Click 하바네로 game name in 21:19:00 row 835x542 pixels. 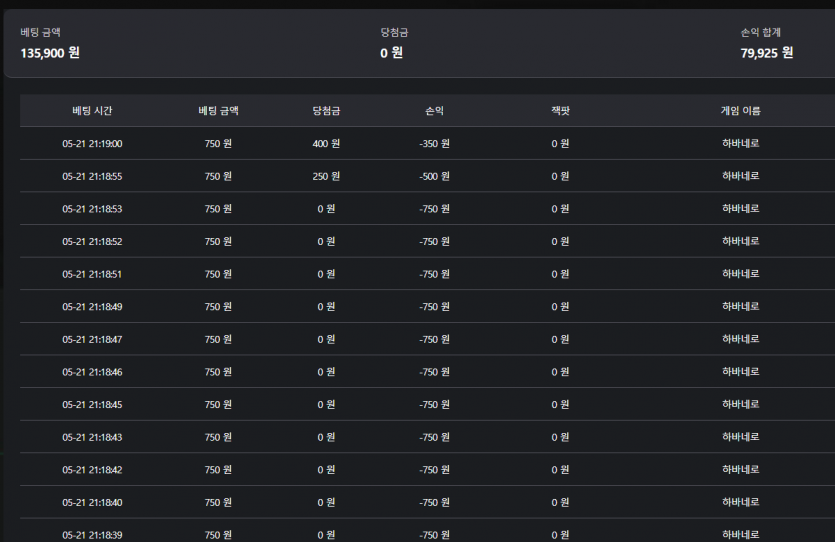tap(740, 143)
